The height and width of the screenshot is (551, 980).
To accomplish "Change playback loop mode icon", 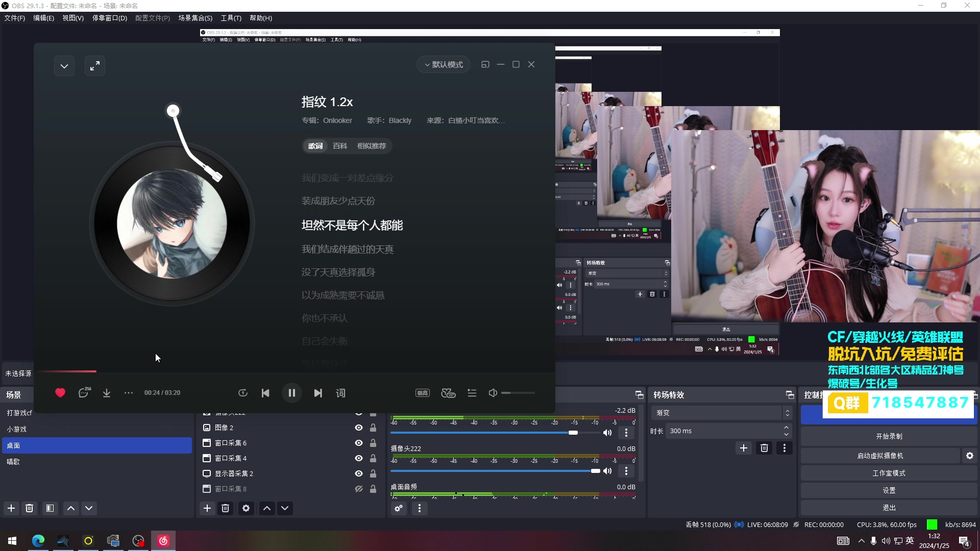I will pos(243,393).
